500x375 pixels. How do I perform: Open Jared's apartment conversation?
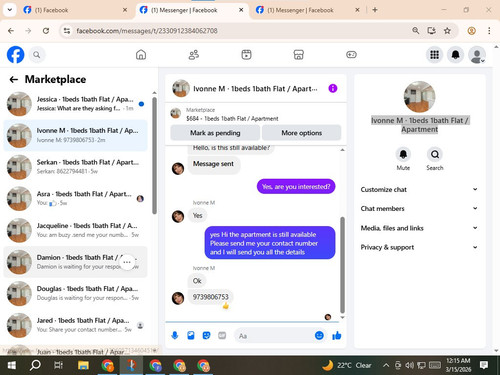pyautogui.click(x=75, y=325)
